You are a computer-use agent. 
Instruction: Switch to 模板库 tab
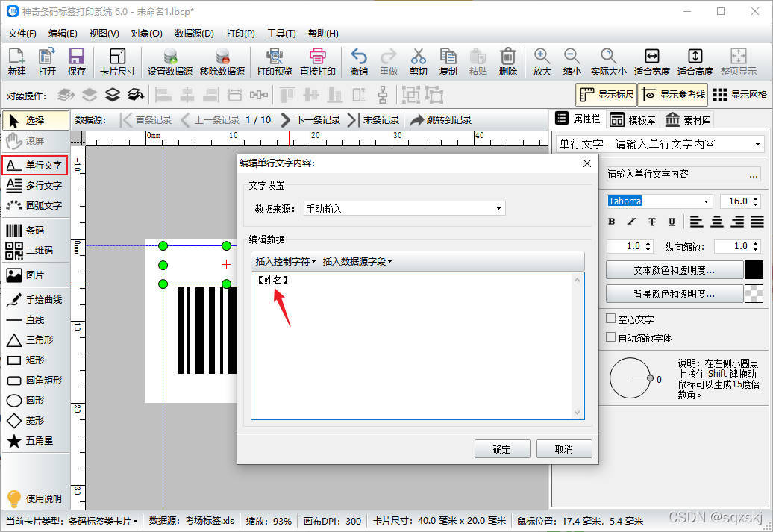[633, 120]
